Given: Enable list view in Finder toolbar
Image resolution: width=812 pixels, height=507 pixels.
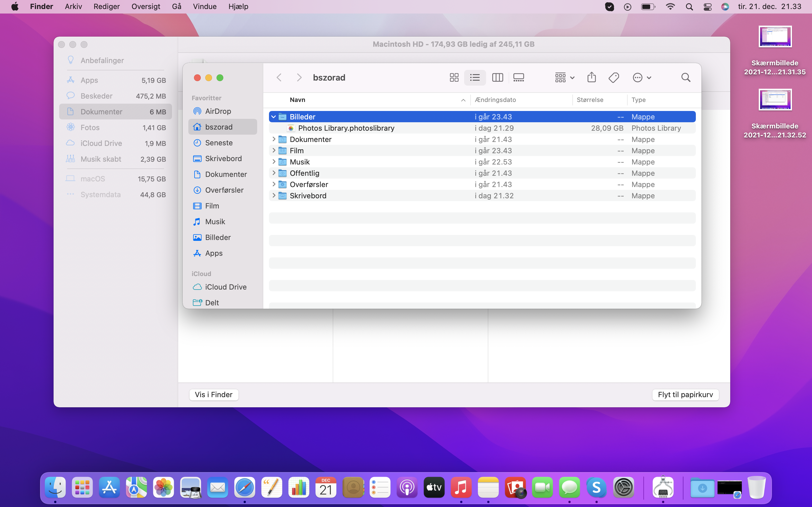Looking at the screenshot, I should (x=475, y=78).
